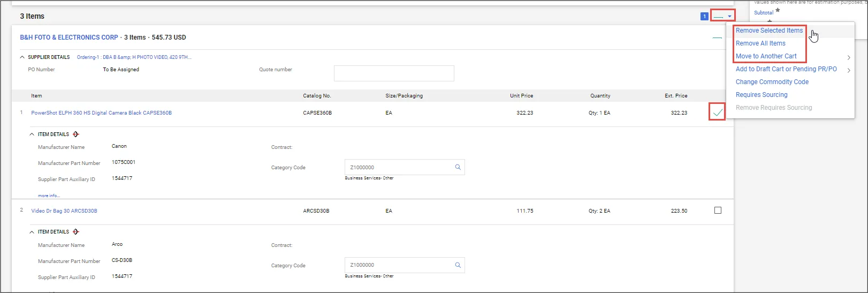Click the Qty: 2 EA quantity value

(x=599, y=211)
